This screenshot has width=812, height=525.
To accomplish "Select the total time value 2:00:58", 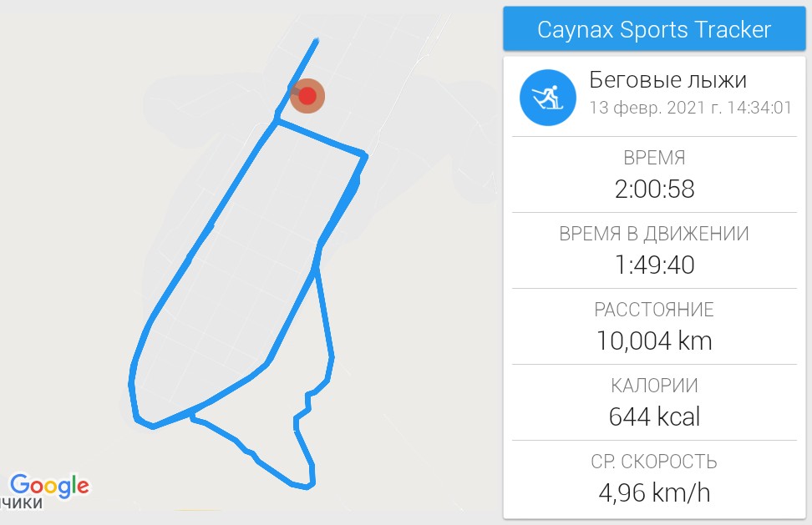I will pos(654,189).
